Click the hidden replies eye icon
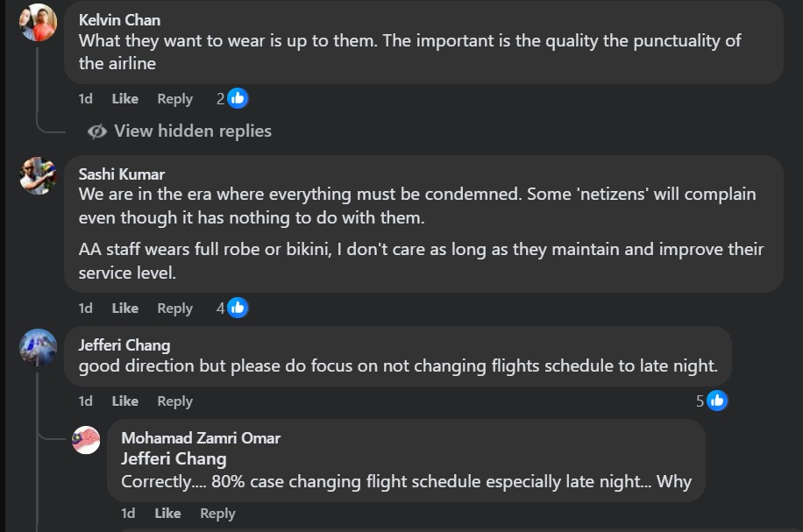803x532 pixels. (x=97, y=131)
